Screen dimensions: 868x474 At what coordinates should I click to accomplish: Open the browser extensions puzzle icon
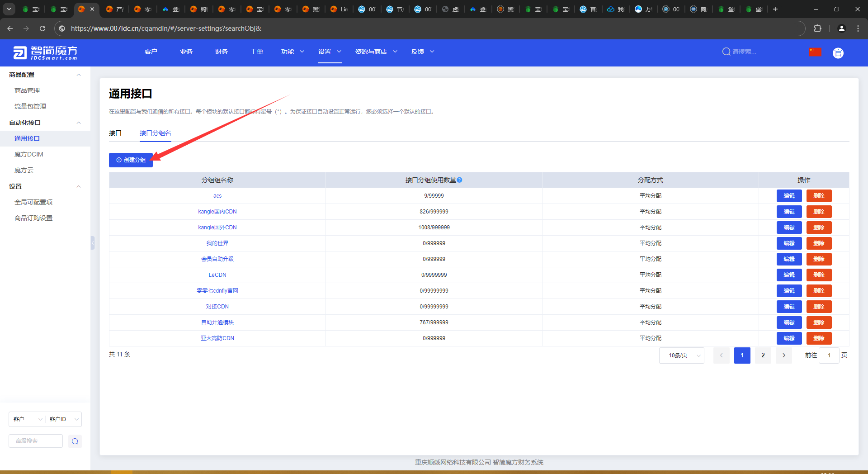pos(817,28)
